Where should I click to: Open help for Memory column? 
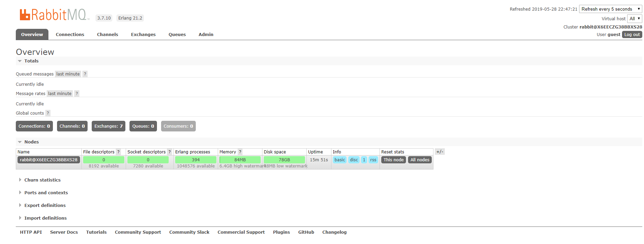pos(240,152)
